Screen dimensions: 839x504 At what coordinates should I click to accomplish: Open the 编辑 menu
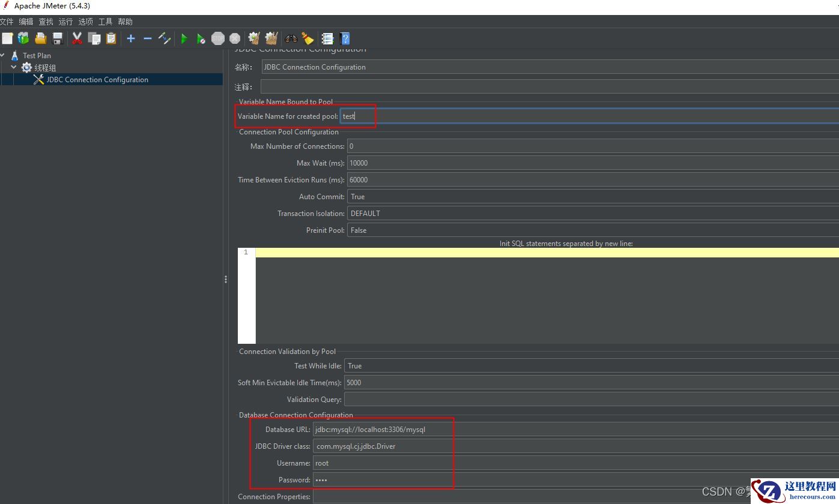26,22
